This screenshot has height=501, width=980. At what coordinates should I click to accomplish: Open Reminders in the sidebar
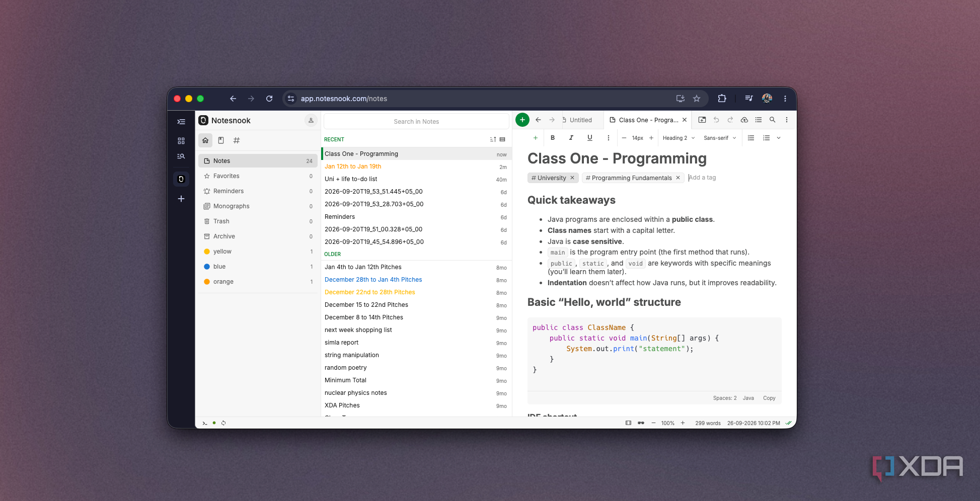click(x=258, y=191)
